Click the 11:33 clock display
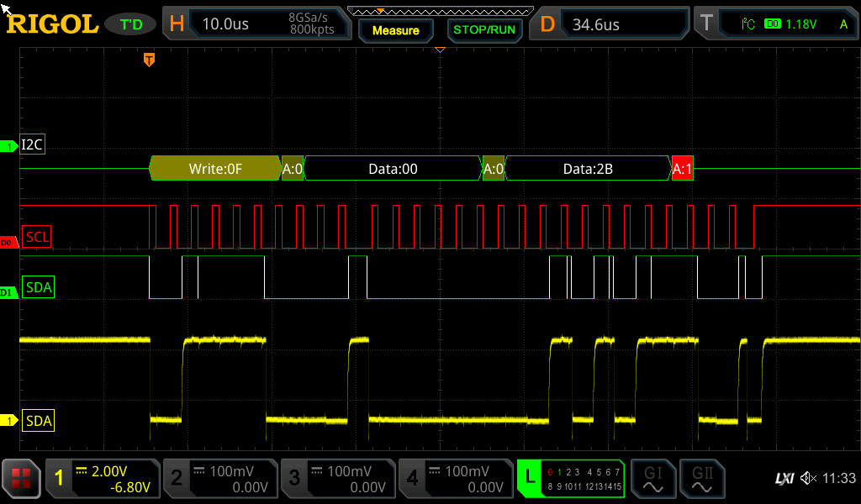 tap(839, 478)
